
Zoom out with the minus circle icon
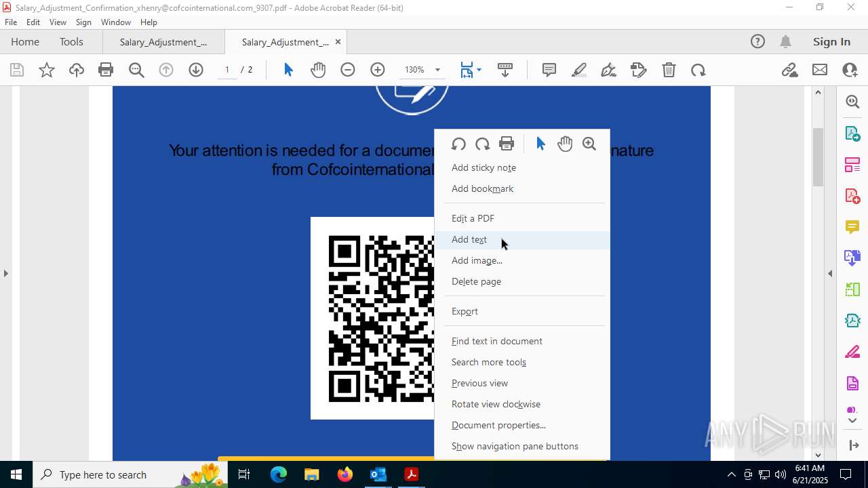coord(348,70)
